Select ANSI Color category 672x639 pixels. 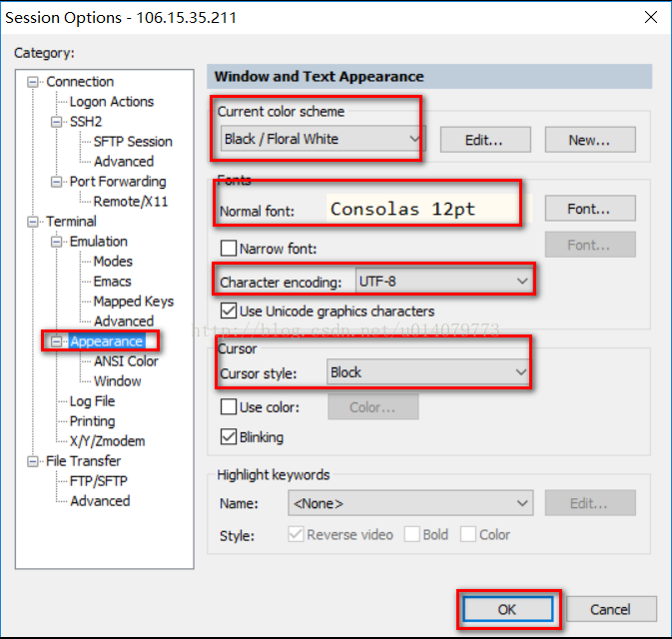pos(126,361)
